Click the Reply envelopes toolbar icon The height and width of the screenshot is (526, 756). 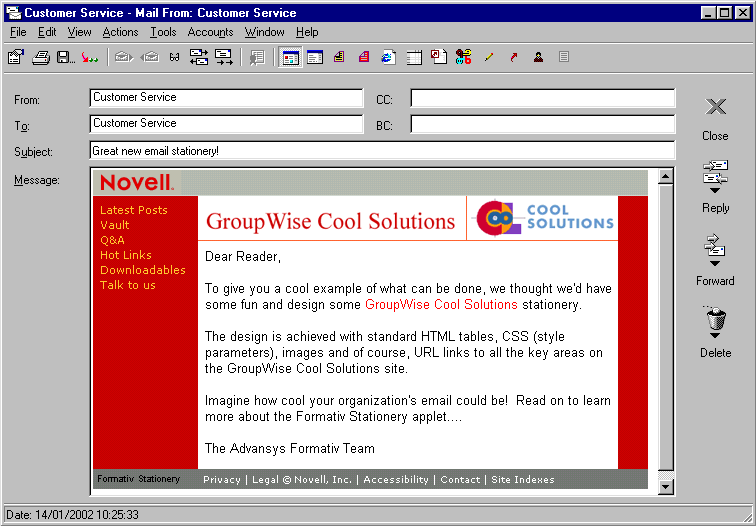pos(199,57)
